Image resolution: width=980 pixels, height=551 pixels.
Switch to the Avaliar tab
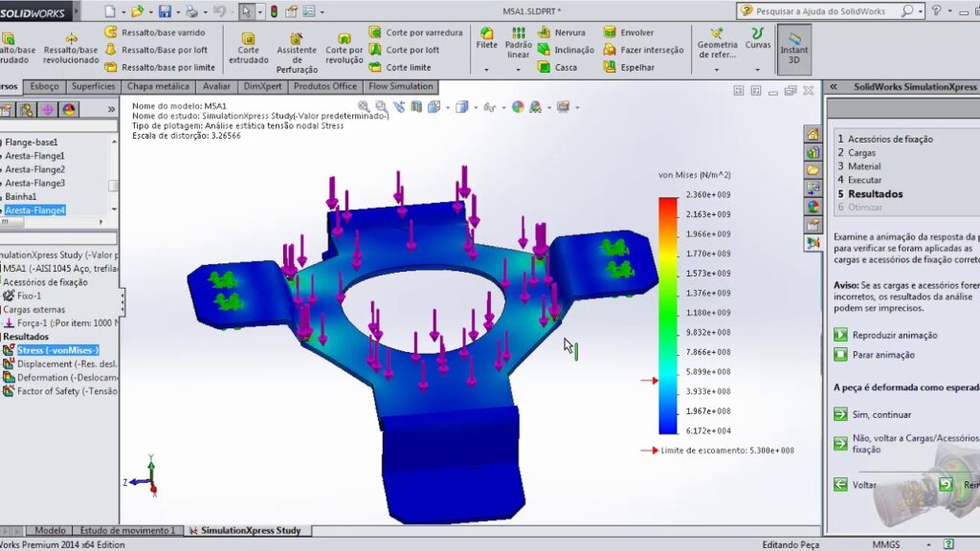click(x=216, y=86)
